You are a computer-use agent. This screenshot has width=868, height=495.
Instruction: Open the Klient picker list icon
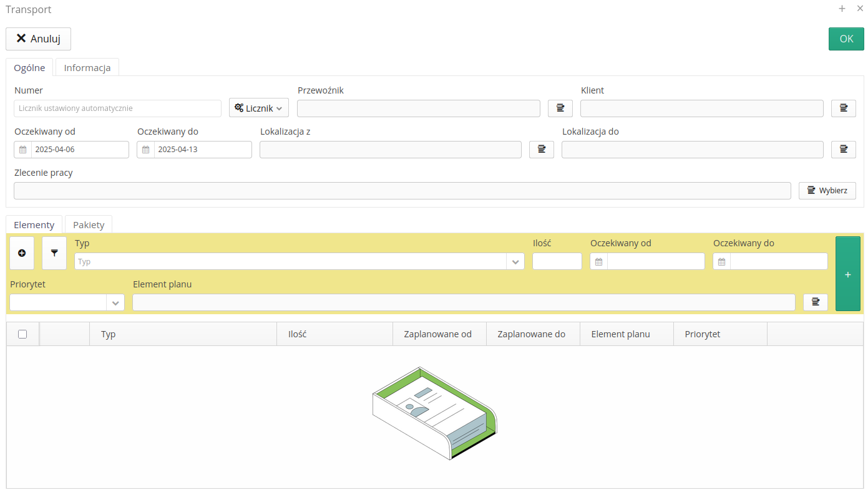click(843, 108)
